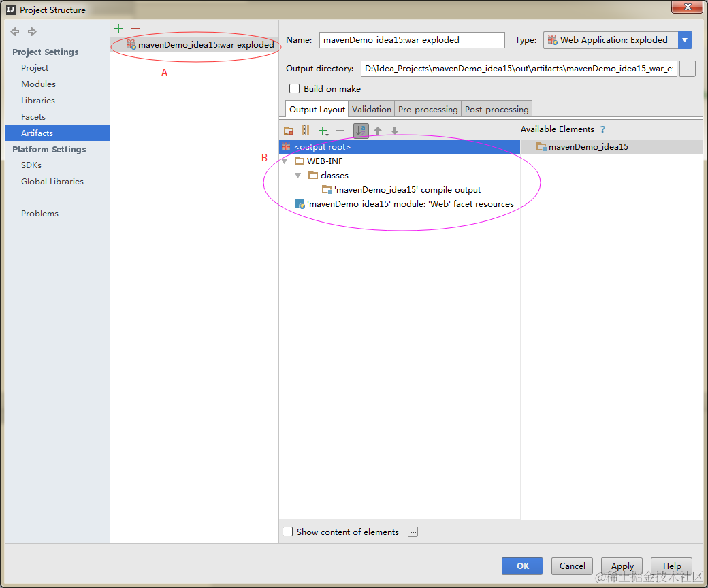
Task: Toggle sort elements by names and types
Action: (361, 131)
